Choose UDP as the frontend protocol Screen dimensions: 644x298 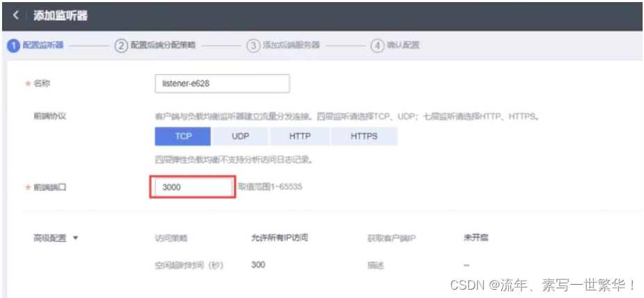tap(240, 136)
